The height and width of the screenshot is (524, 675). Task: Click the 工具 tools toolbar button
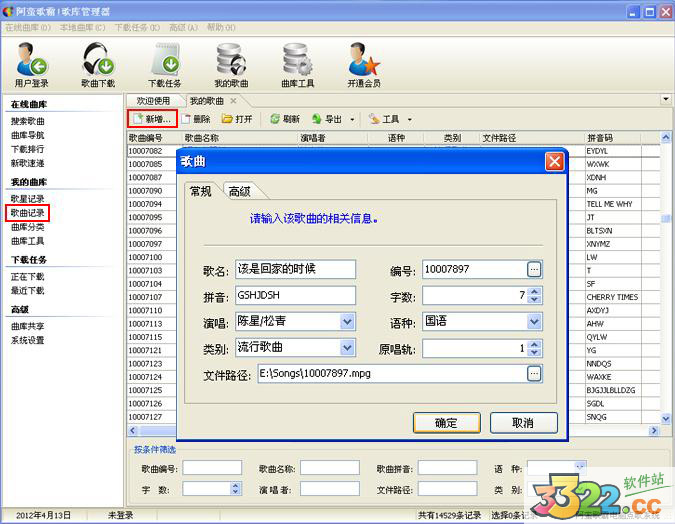(x=384, y=119)
